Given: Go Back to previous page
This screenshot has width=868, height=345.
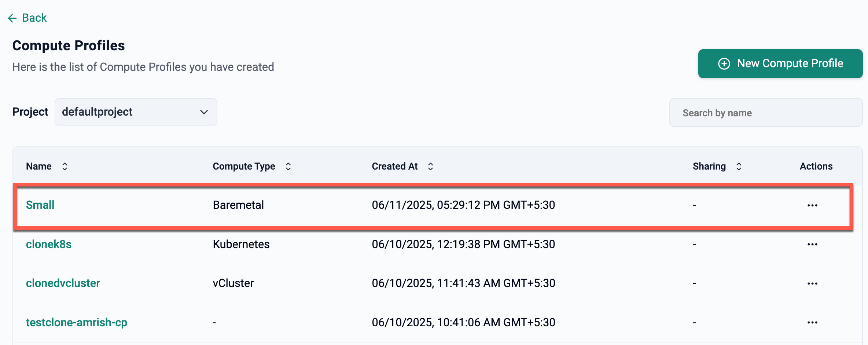Looking at the screenshot, I should click(34, 18).
